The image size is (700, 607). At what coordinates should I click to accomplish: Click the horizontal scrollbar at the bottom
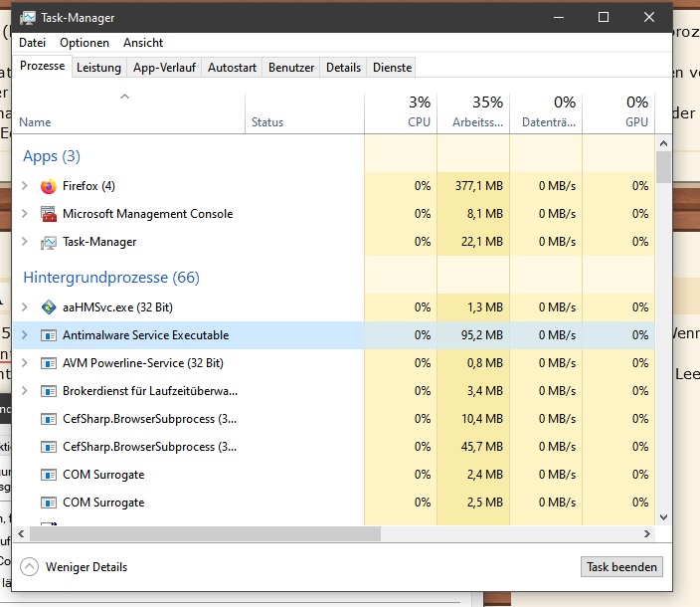pos(199,534)
